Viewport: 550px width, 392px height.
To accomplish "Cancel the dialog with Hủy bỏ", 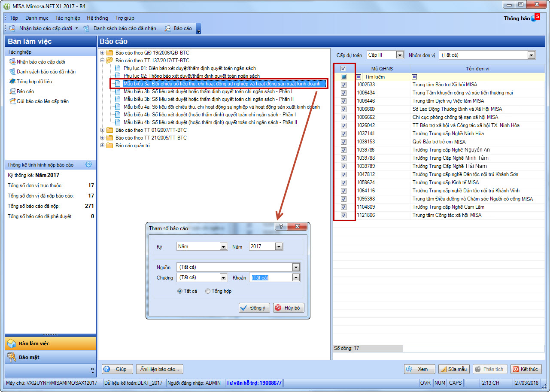I will click(x=289, y=308).
